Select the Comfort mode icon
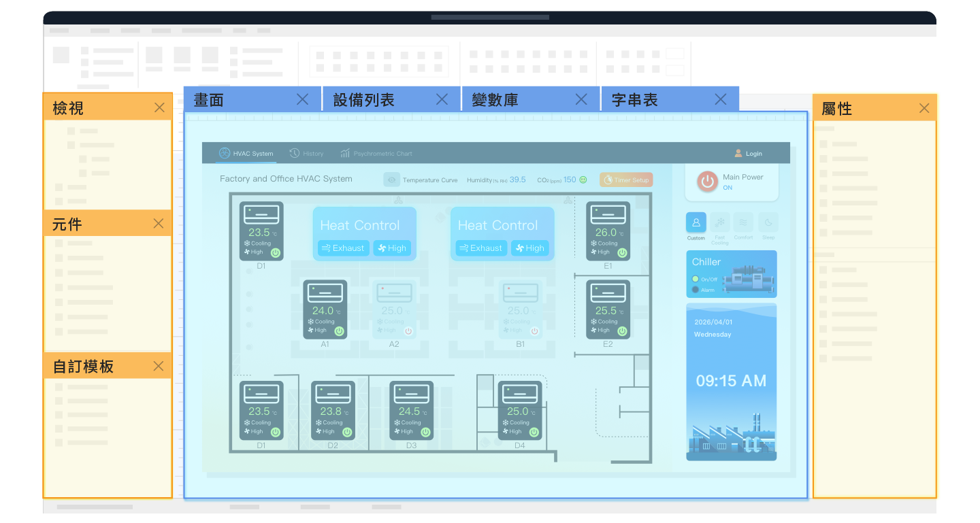The height and width of the screenshot is (523, 980). pyautogui.click(x=744, y=222)
